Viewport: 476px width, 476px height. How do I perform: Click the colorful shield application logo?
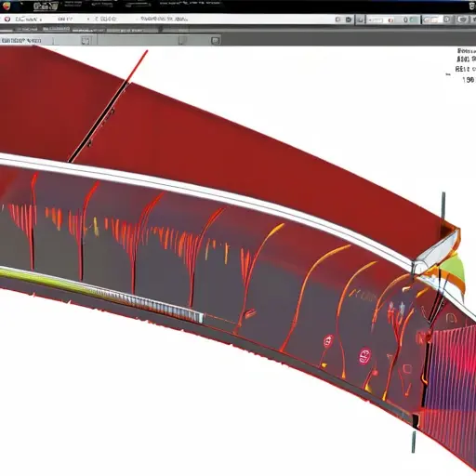(7, 6)
